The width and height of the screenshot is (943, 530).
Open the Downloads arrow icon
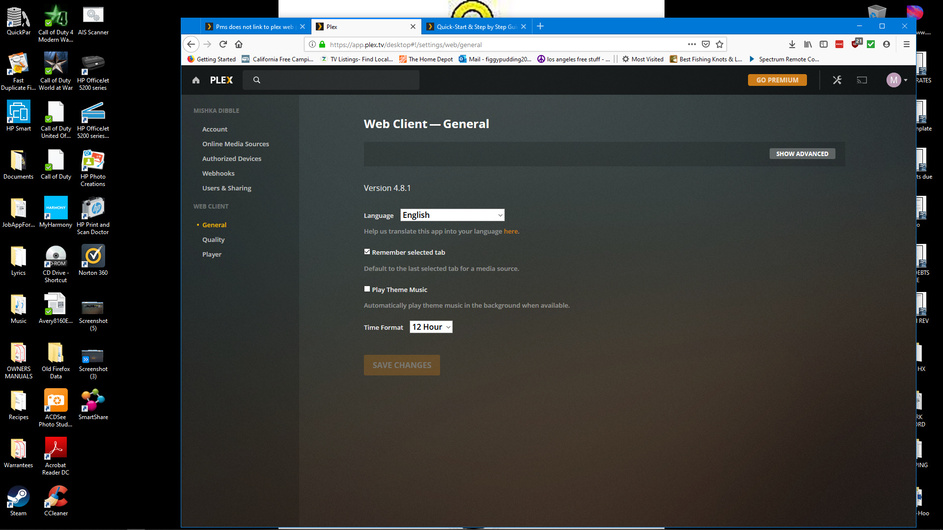coord(792,44)
